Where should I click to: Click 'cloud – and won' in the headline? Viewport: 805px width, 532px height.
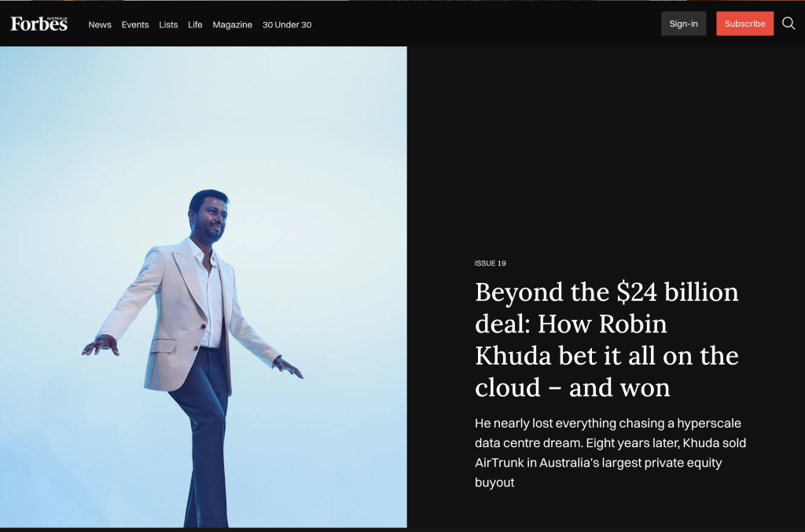(x=572, y=387)
